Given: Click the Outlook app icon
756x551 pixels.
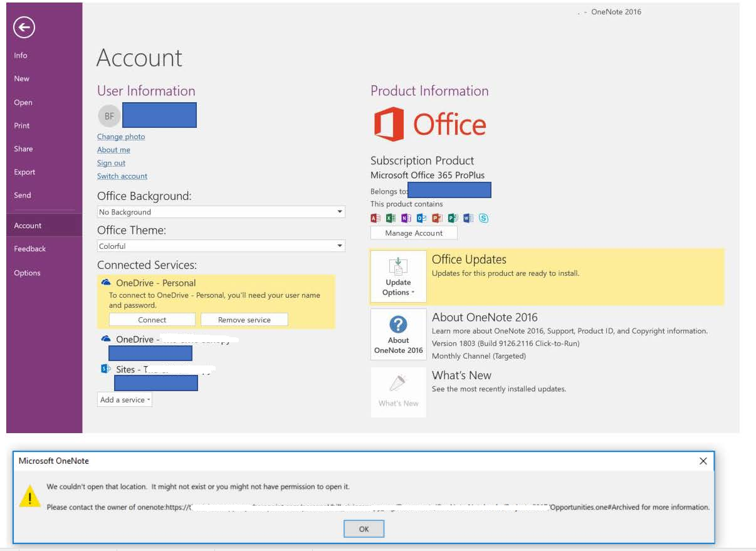Looking at the screenshot, I should [x=422, y=218].
